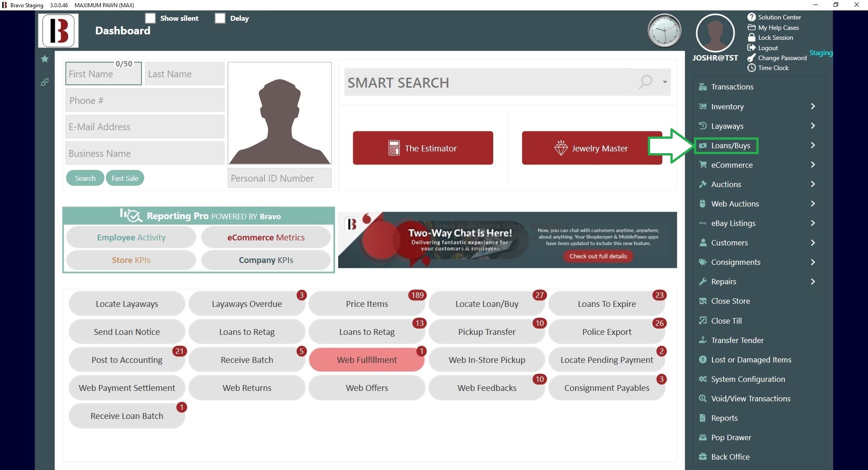Viewport: 868px width, 470px height.
Task: Expand the Consignments submenu chevron
Action: click(x=813, y=262)
